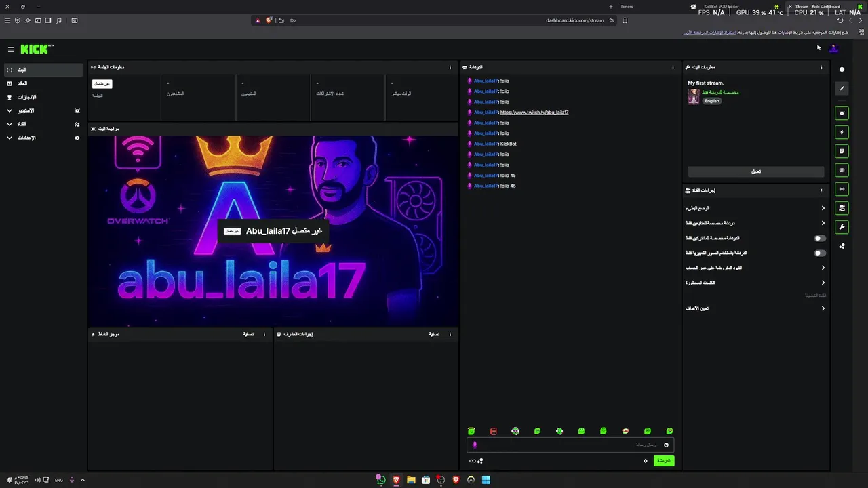The width and height of the screenshot is (868, 488).
Task: Open slow mode options chevron
Action: click(823, 208)
